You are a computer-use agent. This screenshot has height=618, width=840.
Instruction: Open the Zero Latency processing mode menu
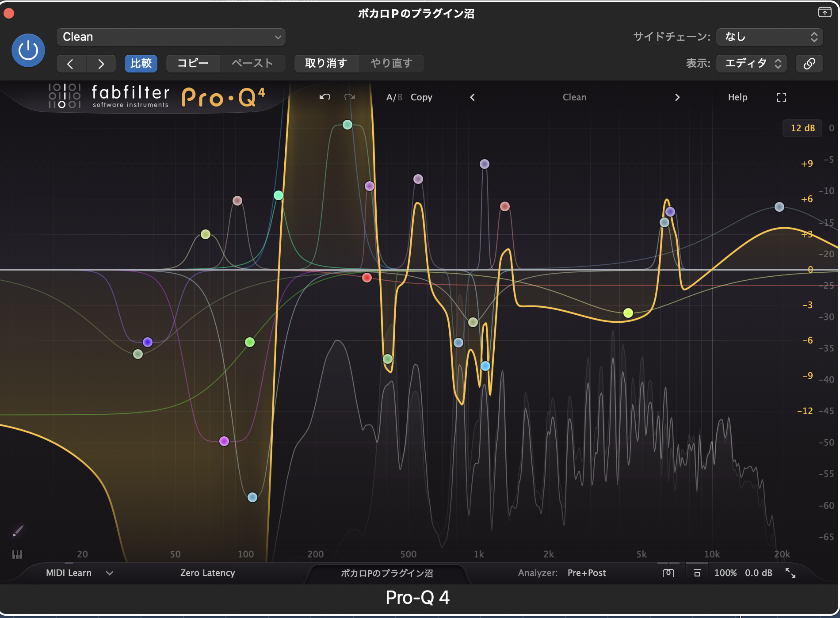point(207,573)
